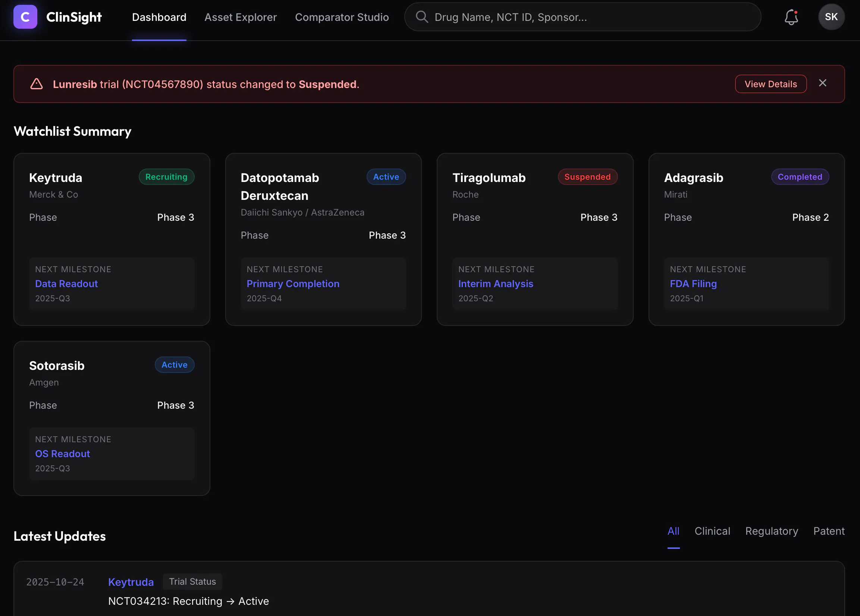Filter updates by Regulatory

(x=771, y=531)
